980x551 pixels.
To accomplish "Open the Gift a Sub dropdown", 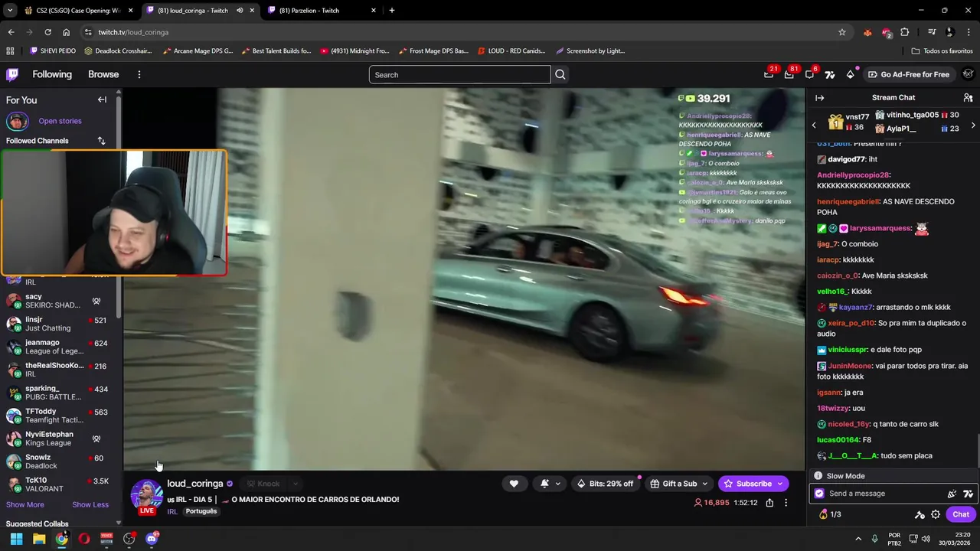I will click(678, 484).
